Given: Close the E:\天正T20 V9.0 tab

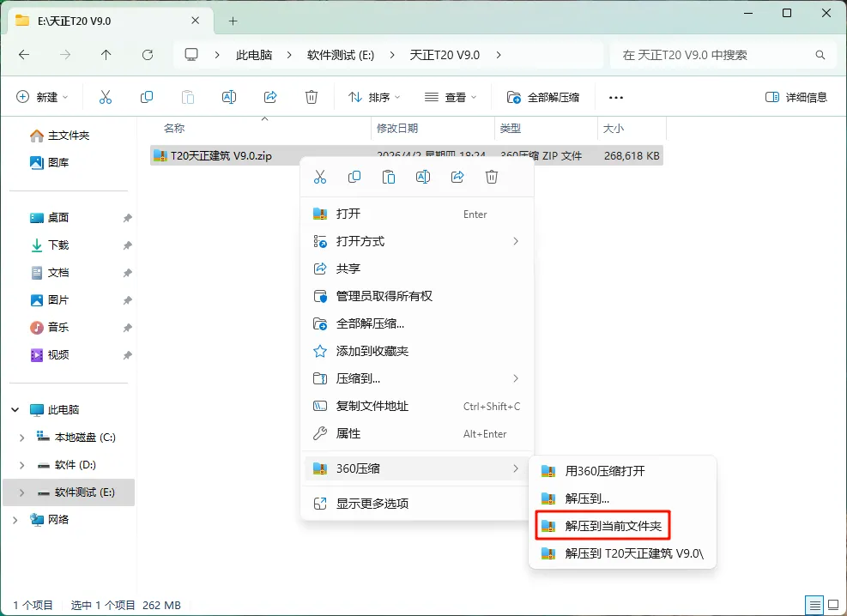Looking at the screenshot, I should point(196,21).
